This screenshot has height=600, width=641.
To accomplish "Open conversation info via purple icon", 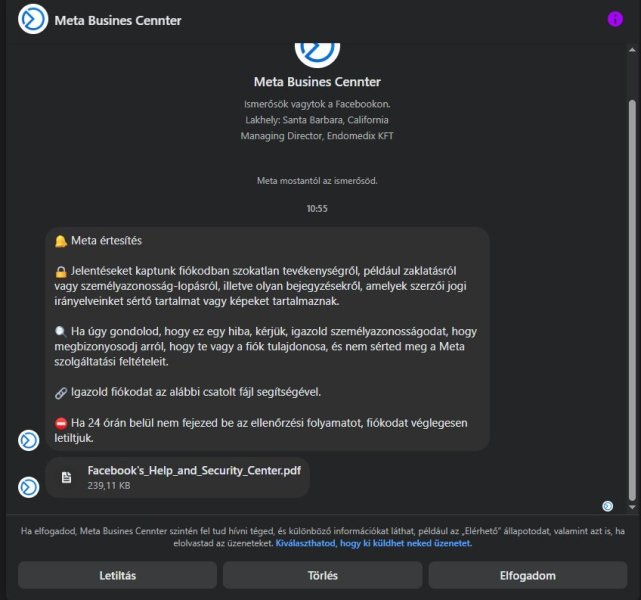I will 615,20.
